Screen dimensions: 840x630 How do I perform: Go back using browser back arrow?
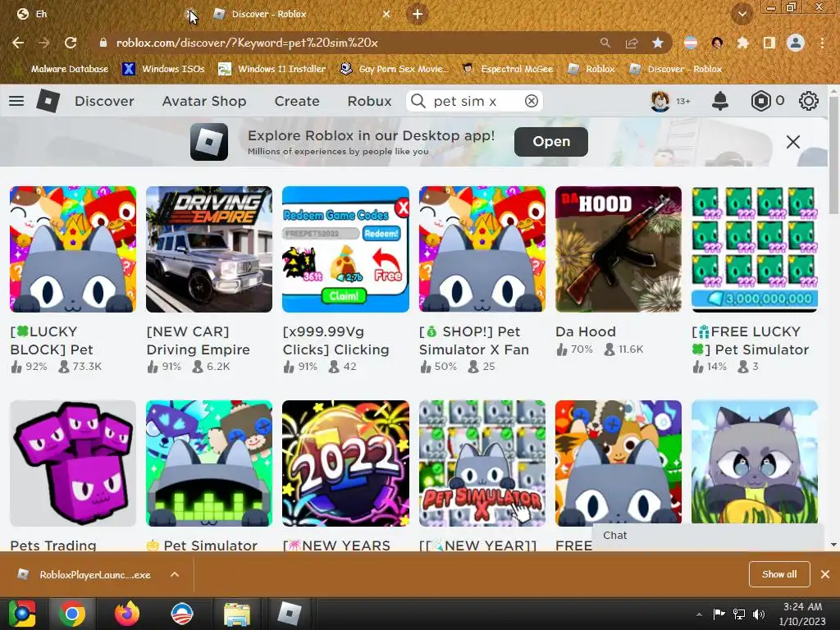(x=18, y=43)
